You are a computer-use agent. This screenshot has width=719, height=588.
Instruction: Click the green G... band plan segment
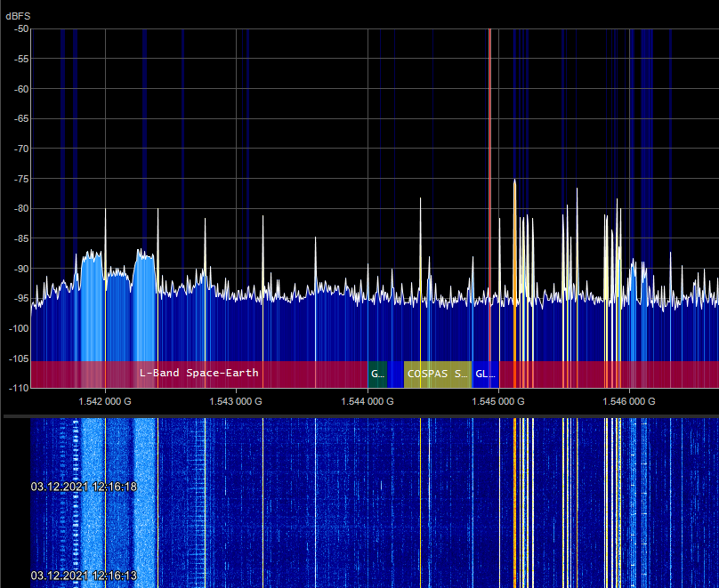pos(377,374)
